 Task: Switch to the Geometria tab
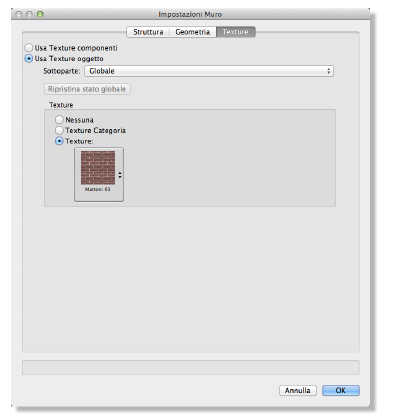[193, 32]
